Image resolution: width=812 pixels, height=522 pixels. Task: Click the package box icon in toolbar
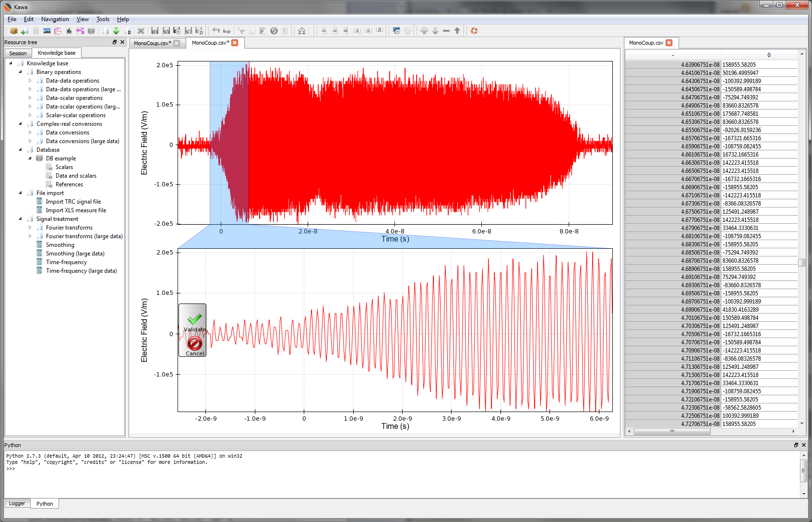pos(14,31)
